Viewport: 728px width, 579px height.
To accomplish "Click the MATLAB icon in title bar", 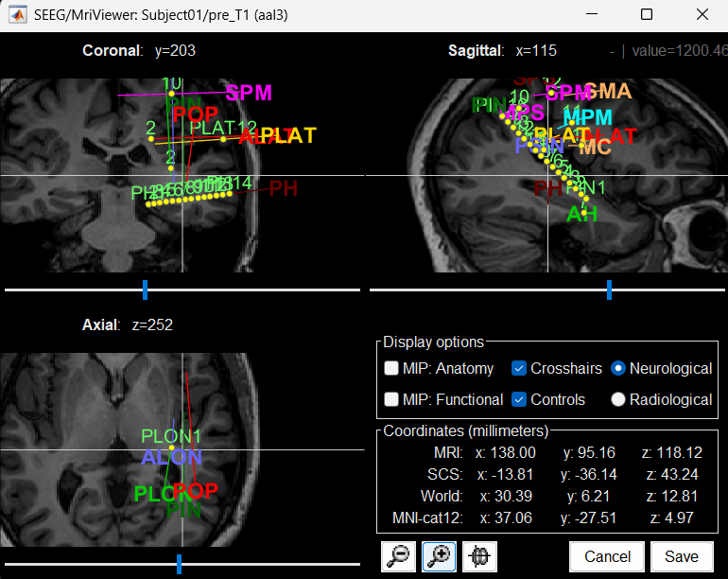I will pyautogui.click(x=17, y=15).
